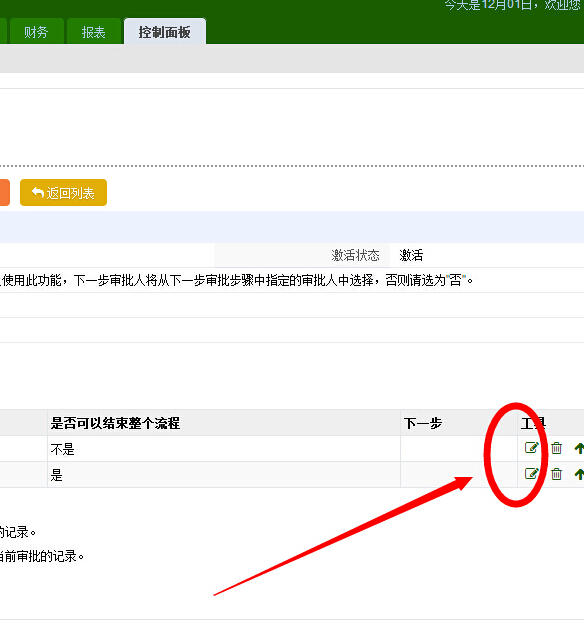Delete the 是 row using trash icon
Viewport: 584px width, 623px height.
[556, 474]
